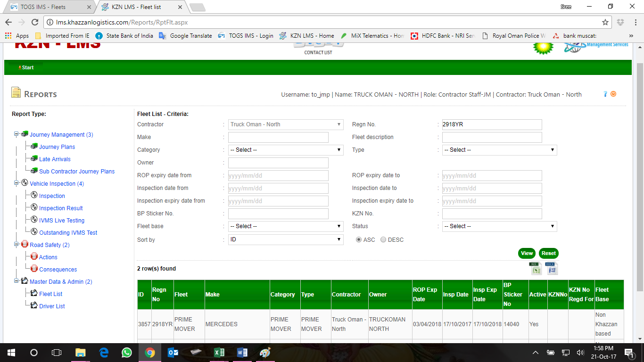This screenshot has width=644, height=362.
Task: Select ASC sort order radio button
Action: pyautogui.click(x=359, y=240)
